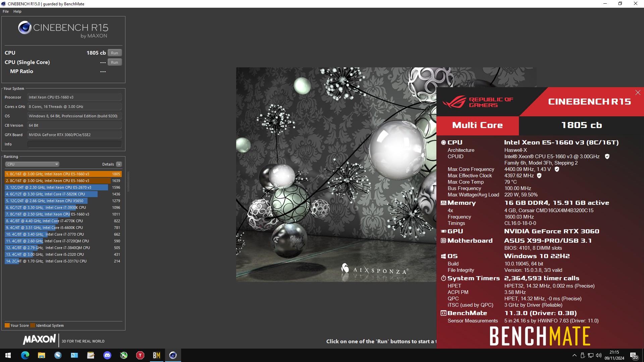The width and height of the screenshot is (644, 362).
Task: Click the Cinebench R15 logo sphere
Action: pos(25,28)
